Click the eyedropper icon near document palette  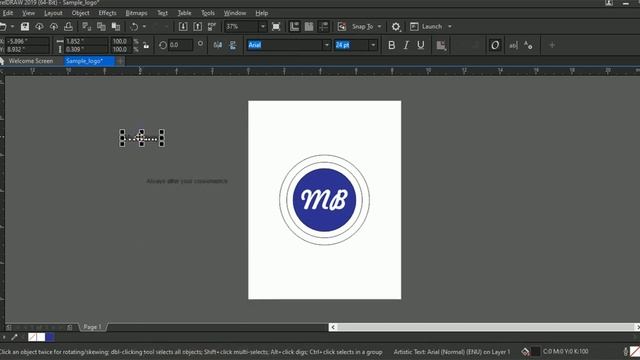[14, 337]
